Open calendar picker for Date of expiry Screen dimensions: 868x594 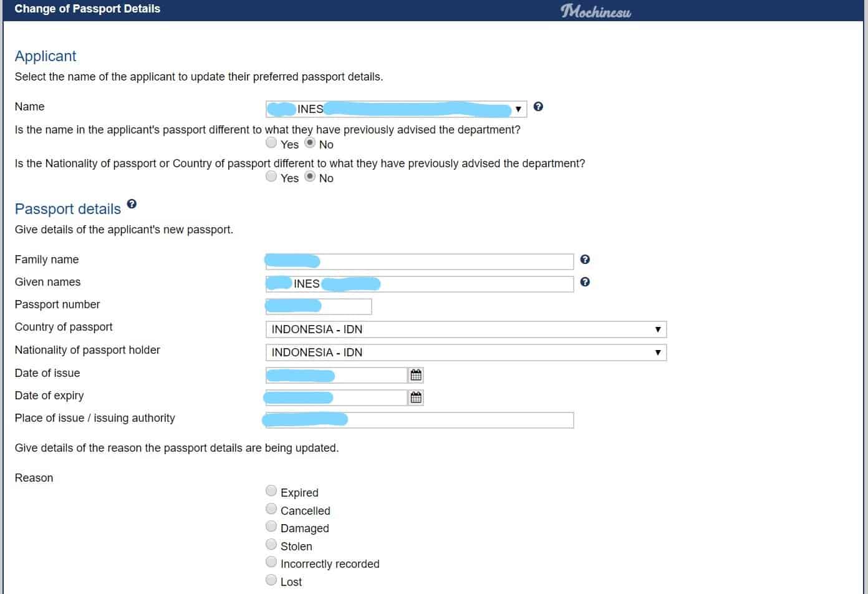[x=416, y=397]
